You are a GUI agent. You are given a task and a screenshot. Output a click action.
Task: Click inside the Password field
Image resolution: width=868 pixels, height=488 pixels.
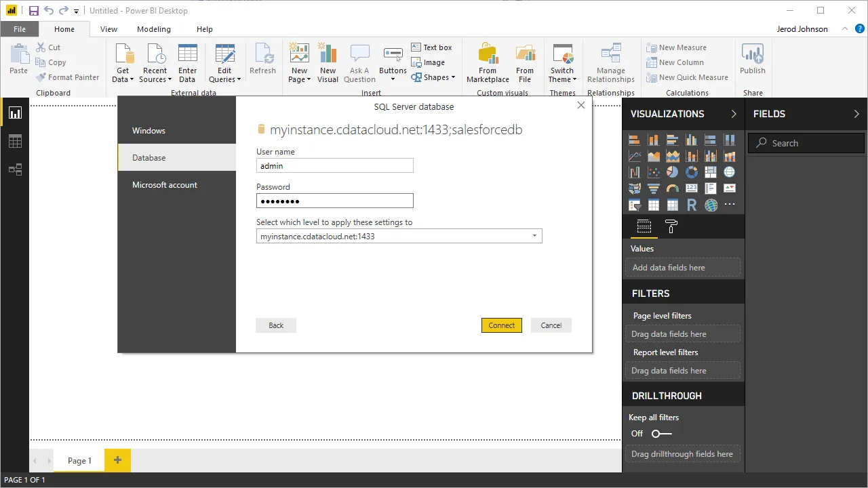(x=334, y=201)
